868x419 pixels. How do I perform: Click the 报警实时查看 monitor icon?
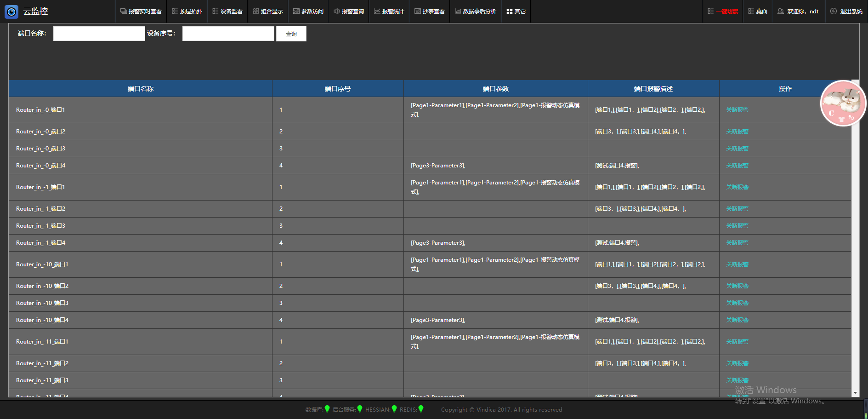coord(123,11)
